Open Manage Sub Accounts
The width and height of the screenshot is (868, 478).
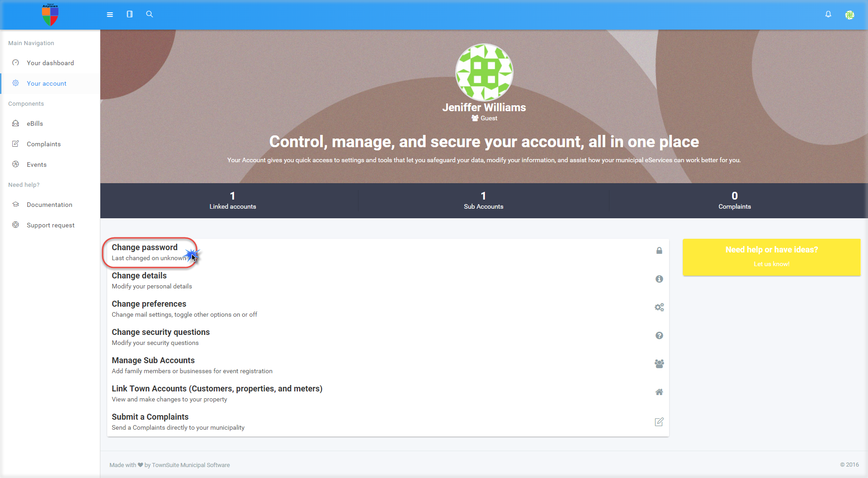pyautogui.click(x=388, y=365)
